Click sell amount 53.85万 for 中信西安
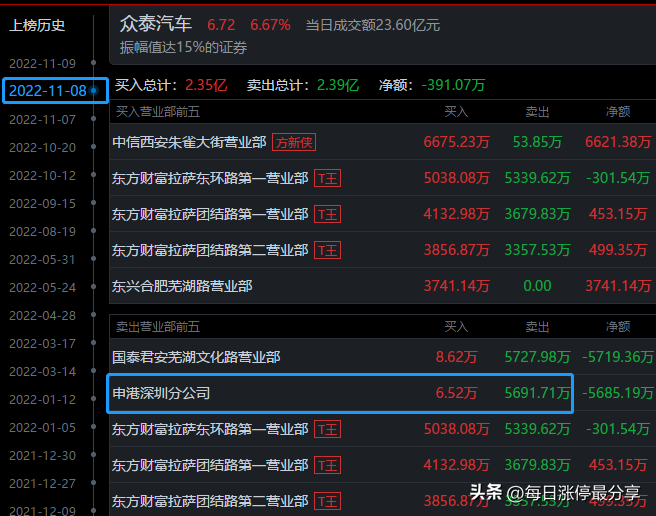Viewport: 656px width, 516px height. tap(537, 142)
